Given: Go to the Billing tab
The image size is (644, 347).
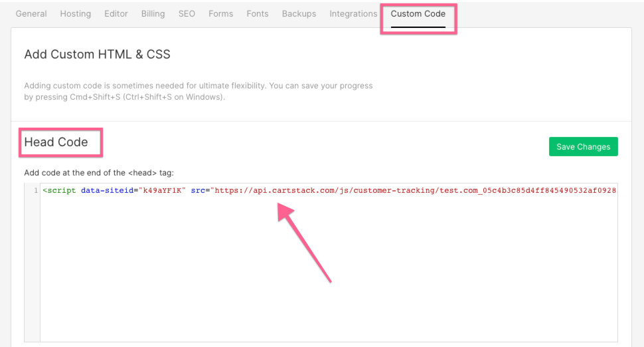Looking at the screenshot, I should point(153,13).
